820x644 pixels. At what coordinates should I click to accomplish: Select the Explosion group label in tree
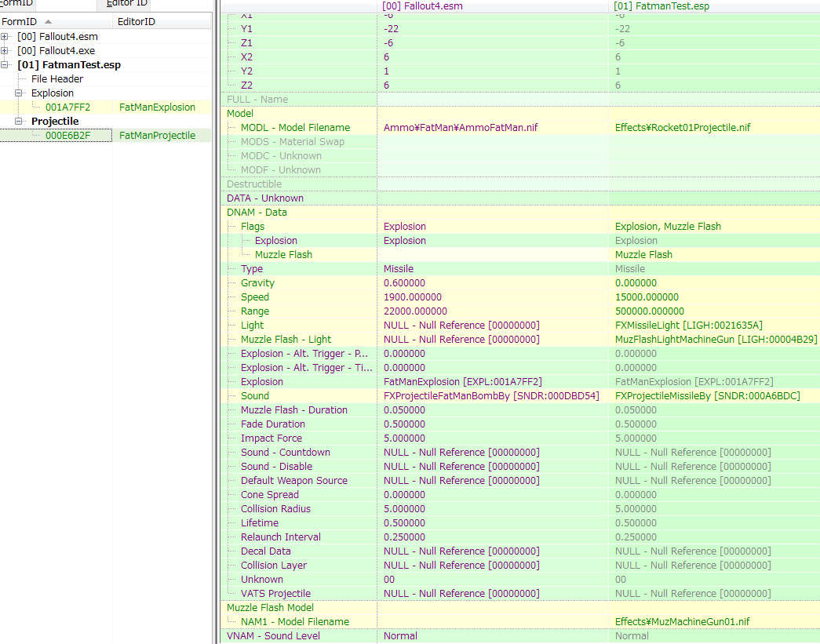pos(53,93)
